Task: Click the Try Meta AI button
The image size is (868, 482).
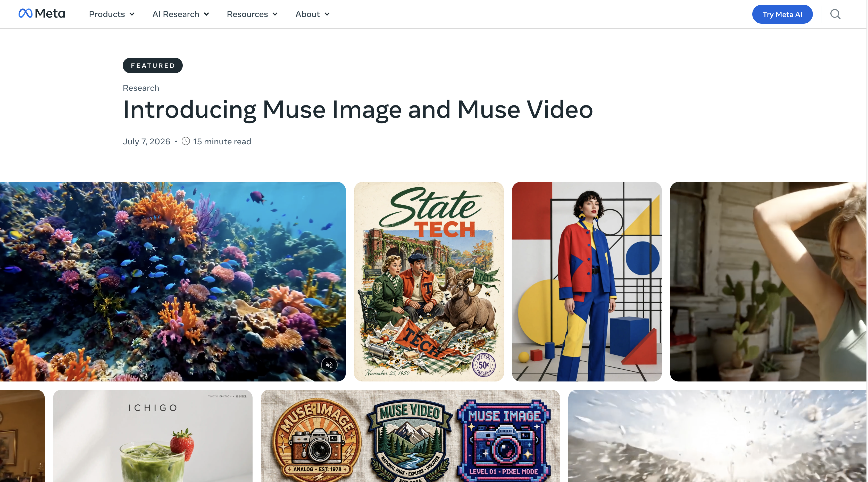Action: point(782,14)
